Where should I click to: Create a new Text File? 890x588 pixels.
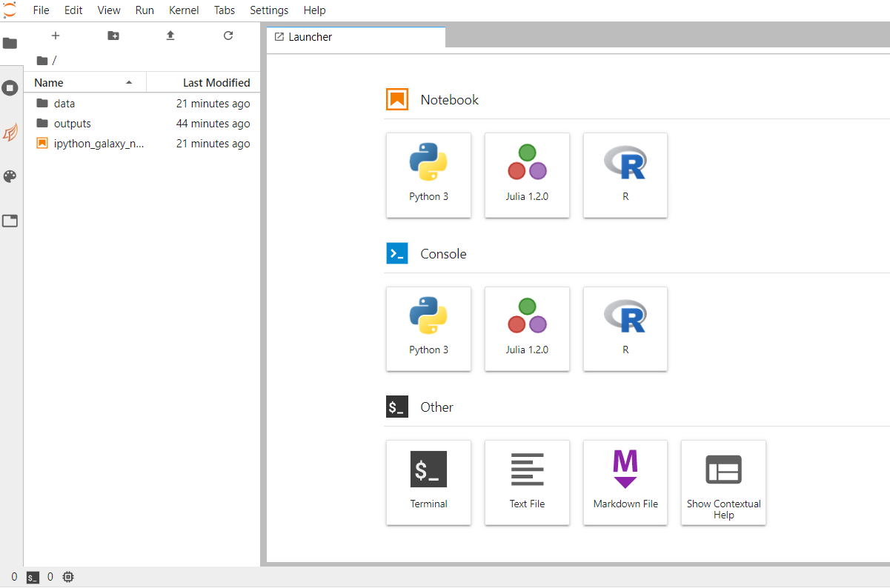pos(527,483)
